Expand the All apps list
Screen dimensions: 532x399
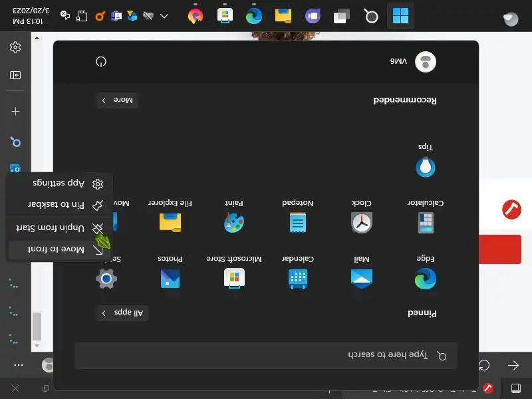pos(122,313)
